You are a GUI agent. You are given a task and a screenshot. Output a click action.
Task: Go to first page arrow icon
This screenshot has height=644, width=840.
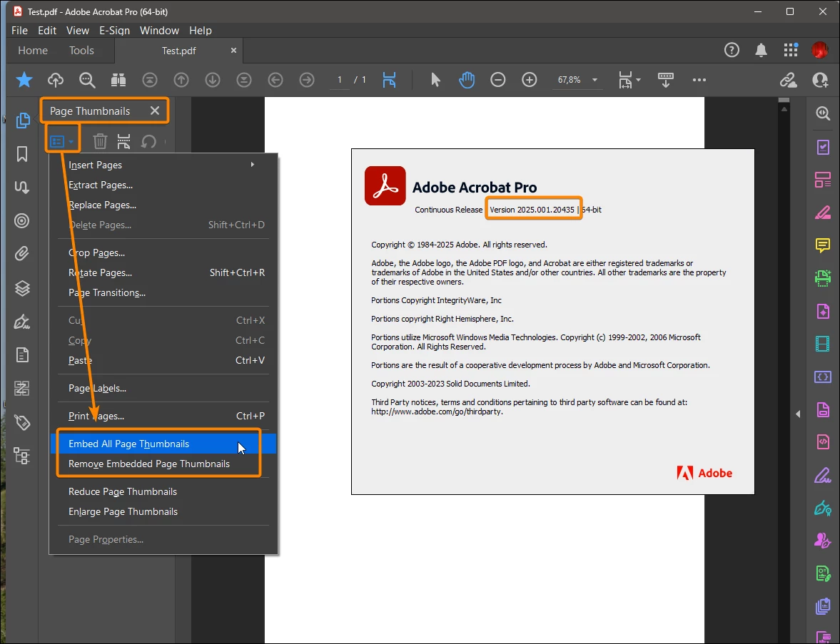point(149,80)
